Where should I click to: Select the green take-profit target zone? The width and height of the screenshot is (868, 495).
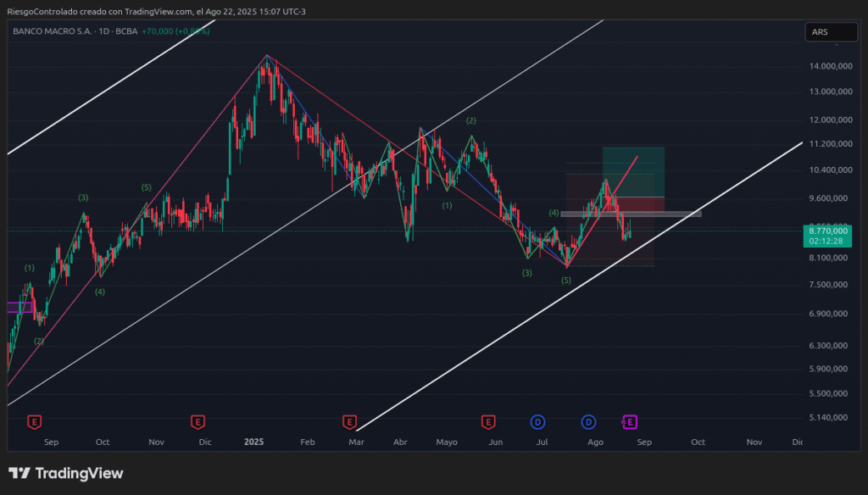coord(633,171)
